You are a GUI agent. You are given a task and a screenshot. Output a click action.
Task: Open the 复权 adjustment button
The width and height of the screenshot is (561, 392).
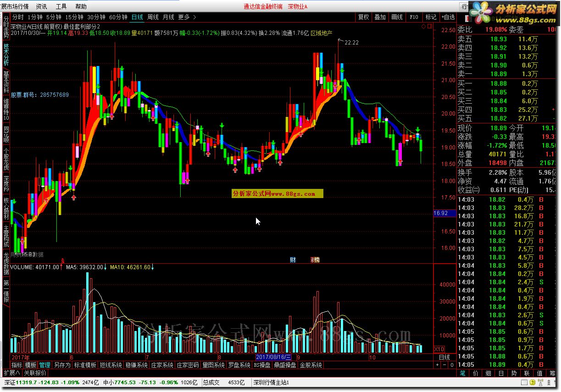coord(363,17)
